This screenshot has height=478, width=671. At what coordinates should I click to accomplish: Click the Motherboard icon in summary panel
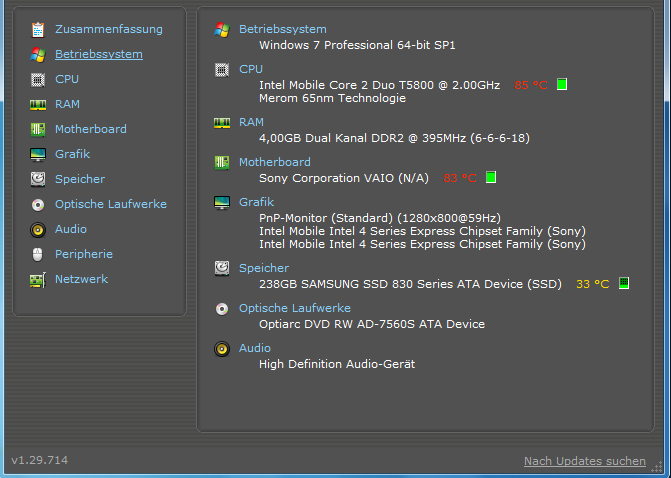pyautogui.click(x=222, y=162)
